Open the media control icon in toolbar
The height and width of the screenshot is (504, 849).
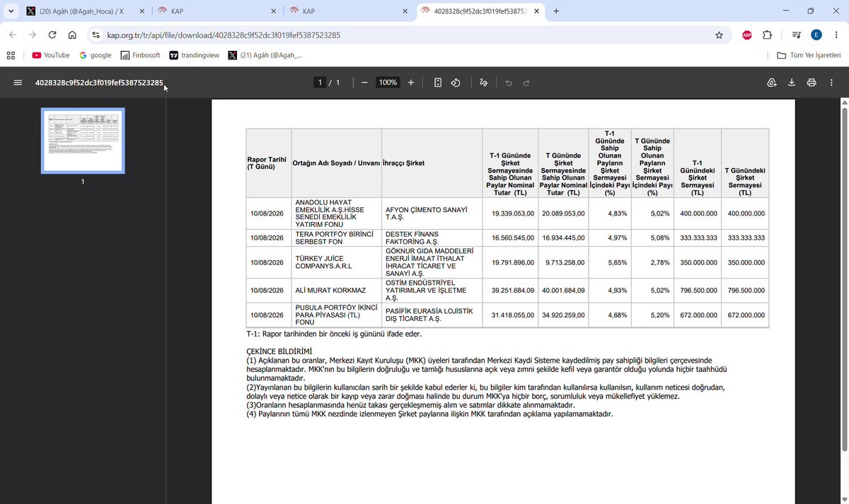pyautogui.click(x=797, y=35)
